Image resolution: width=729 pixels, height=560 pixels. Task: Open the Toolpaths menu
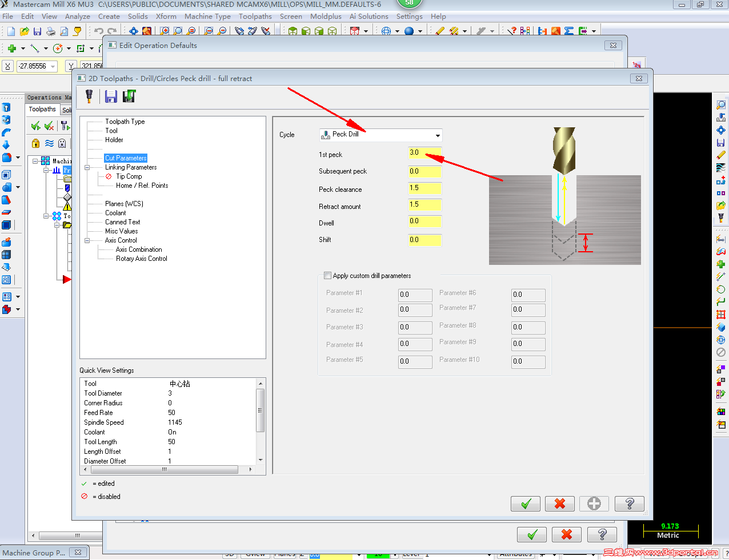coord(255,17)
